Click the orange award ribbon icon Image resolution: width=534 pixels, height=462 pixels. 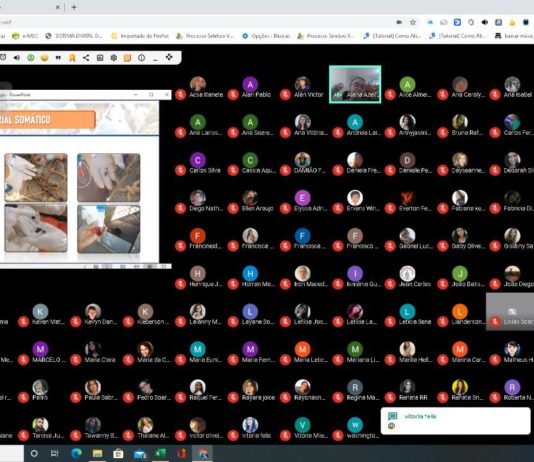coord(72,58)
